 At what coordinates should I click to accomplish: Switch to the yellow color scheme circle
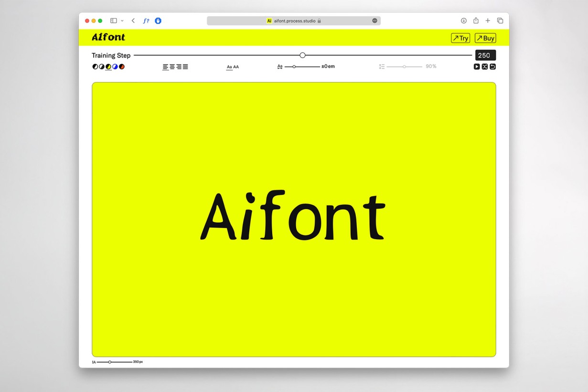(x=108, y=66)
